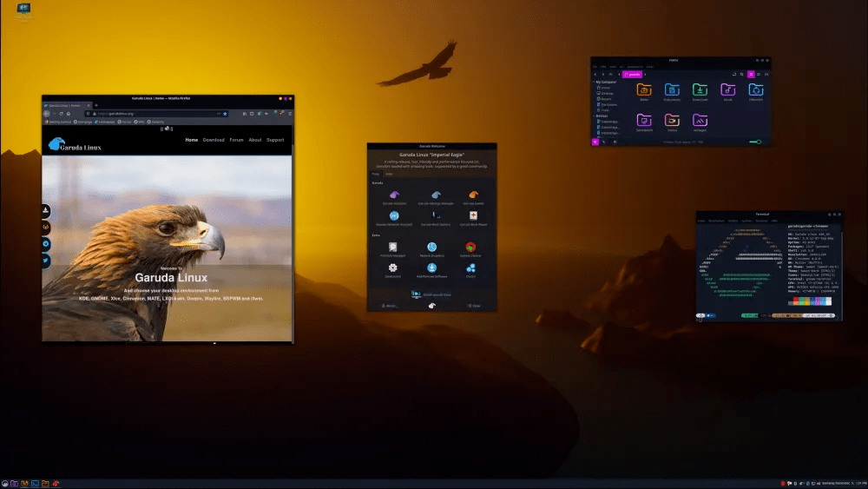The height and width of the screenshot is (489, 868).
Task: Click the terminal icon in the taskbar
Action: pos(35,484)
